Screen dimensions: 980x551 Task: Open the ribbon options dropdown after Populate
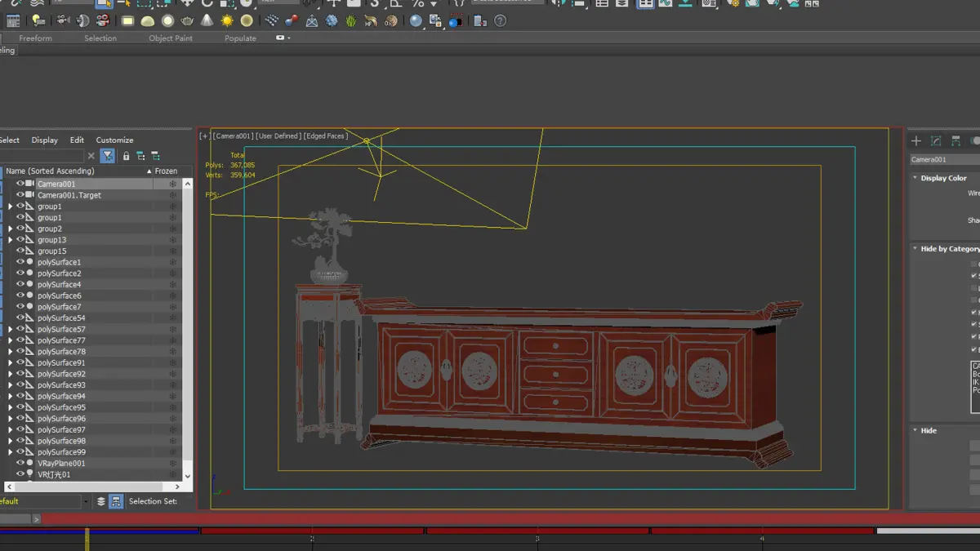click(x=283, y=38)
